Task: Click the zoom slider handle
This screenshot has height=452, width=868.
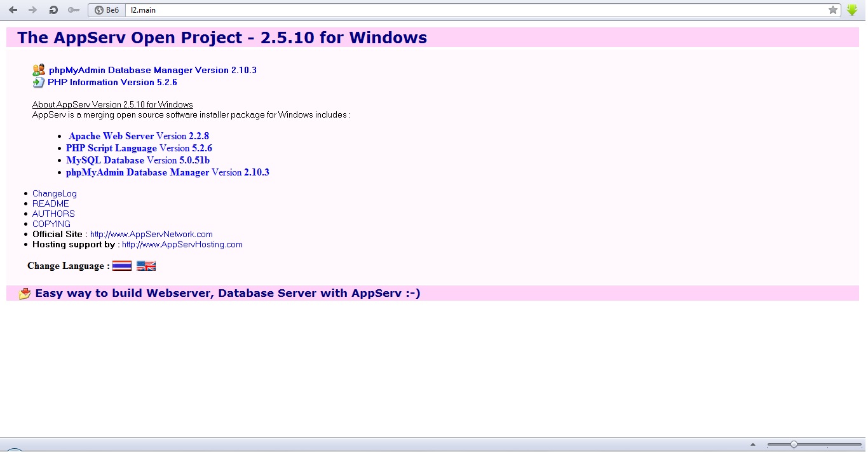Action: (794, 444)
